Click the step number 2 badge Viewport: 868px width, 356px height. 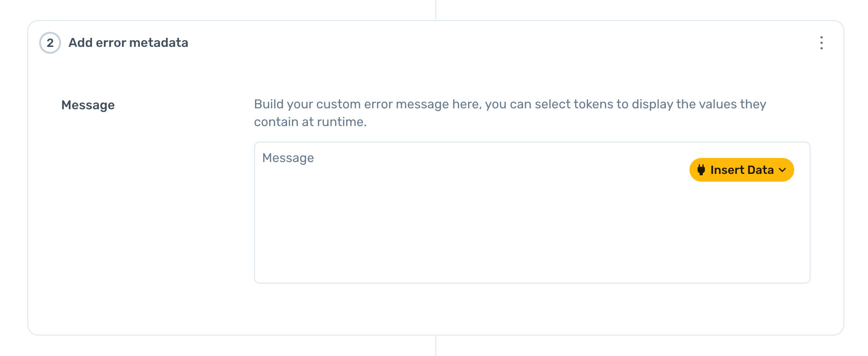coord(50,43)
